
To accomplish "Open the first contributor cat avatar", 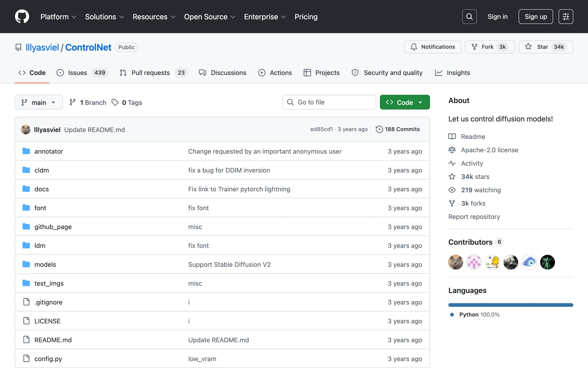I will [455, 262].
